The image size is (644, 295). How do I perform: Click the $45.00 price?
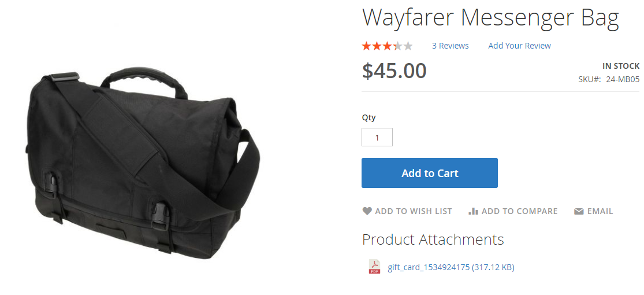[x=394, y=71]
